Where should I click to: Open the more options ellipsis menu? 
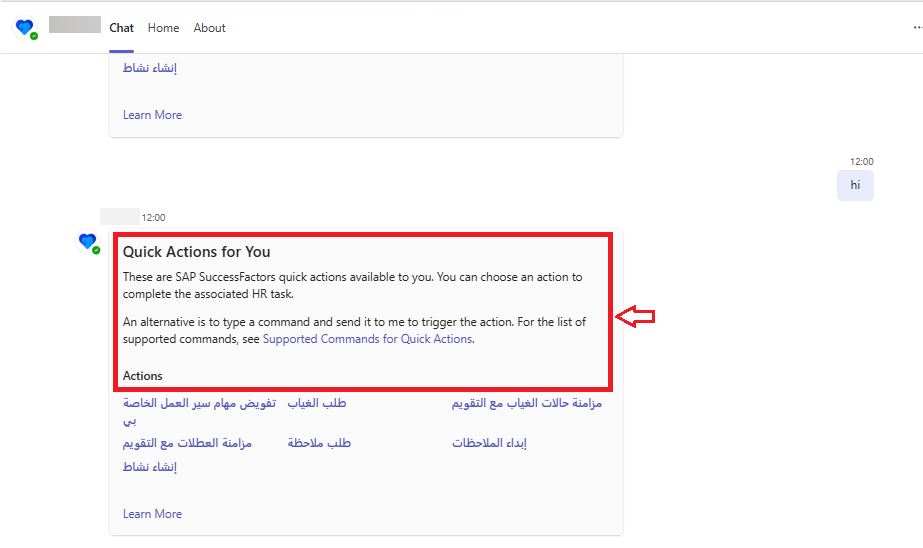pyautogui.click(x=917, y=28)
